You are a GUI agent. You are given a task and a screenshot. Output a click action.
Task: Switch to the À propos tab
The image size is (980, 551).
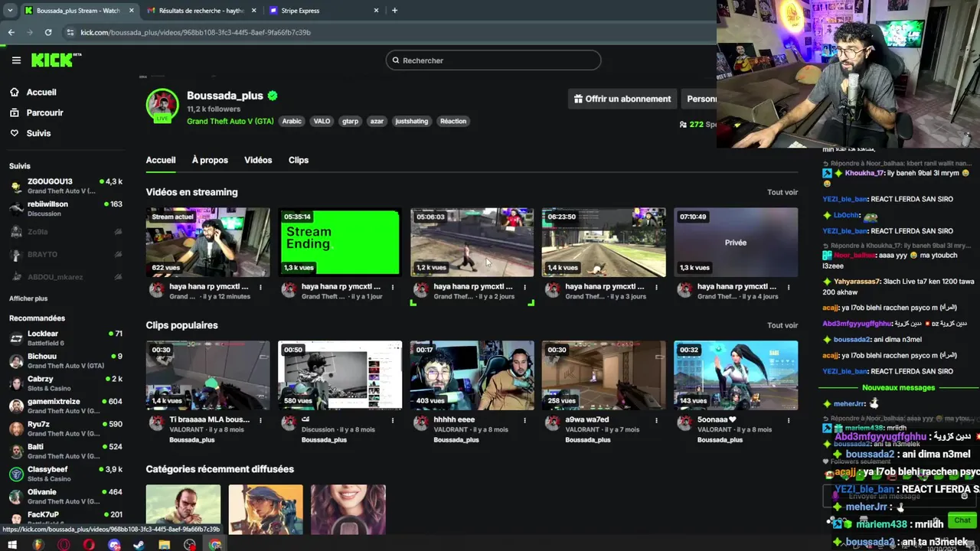(x=210, y=160)
